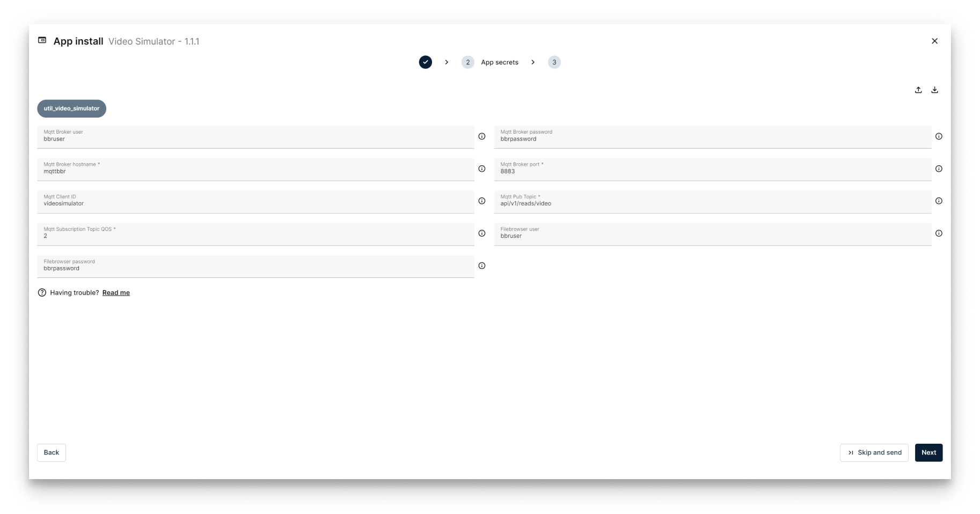Click the download secrets icon
The width and height of the screenshot is (980, 514).
click(934, 90)
